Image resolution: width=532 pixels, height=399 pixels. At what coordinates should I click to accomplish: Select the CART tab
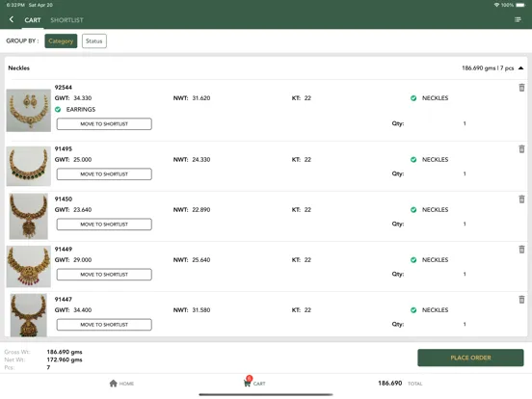click(33, 20)
